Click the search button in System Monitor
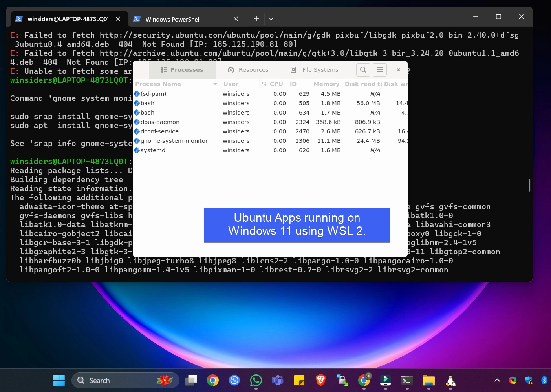Screen dimensions: 551x392 (363, 70)
